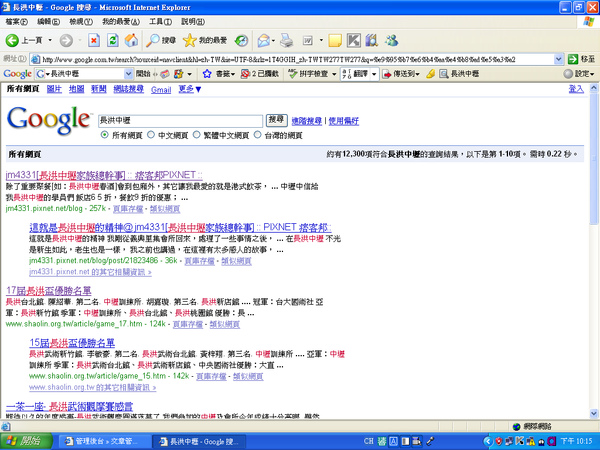Select the 台灣的網頁 radio button
Image resolution: width=600 pixels, height=450 pixels.
(x=258, y=135)
